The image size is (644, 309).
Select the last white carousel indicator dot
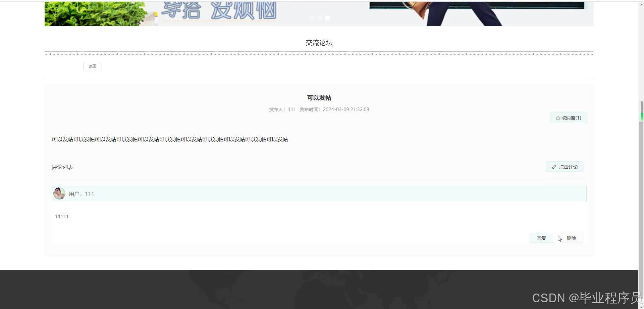coord(327,18)
